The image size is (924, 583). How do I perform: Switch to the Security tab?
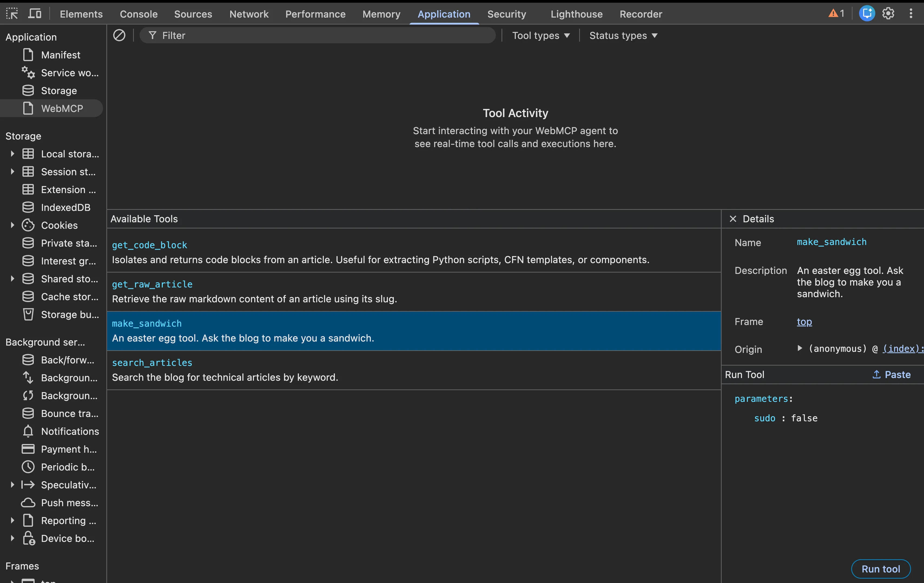coord(507,14)
